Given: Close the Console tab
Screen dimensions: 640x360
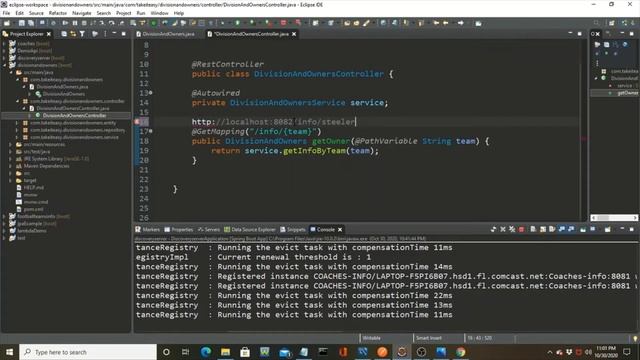Looking at the screenshot, I should [x=340, y=229].
